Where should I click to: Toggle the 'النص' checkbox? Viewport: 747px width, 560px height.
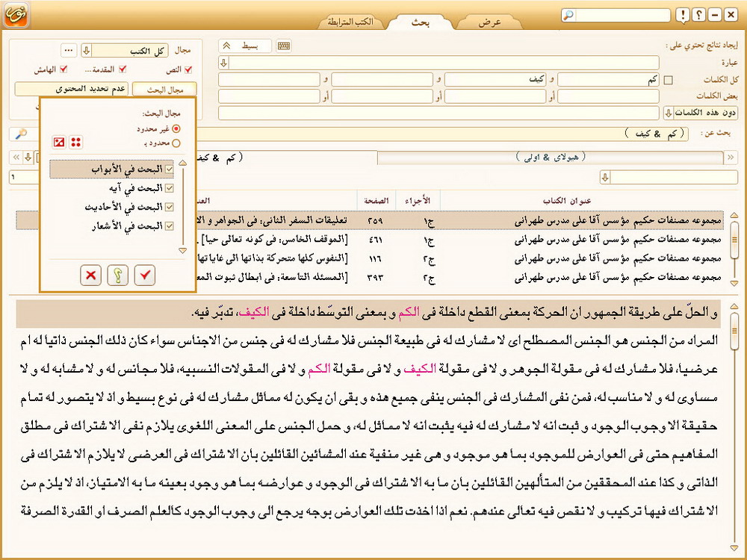click(188, 69)
